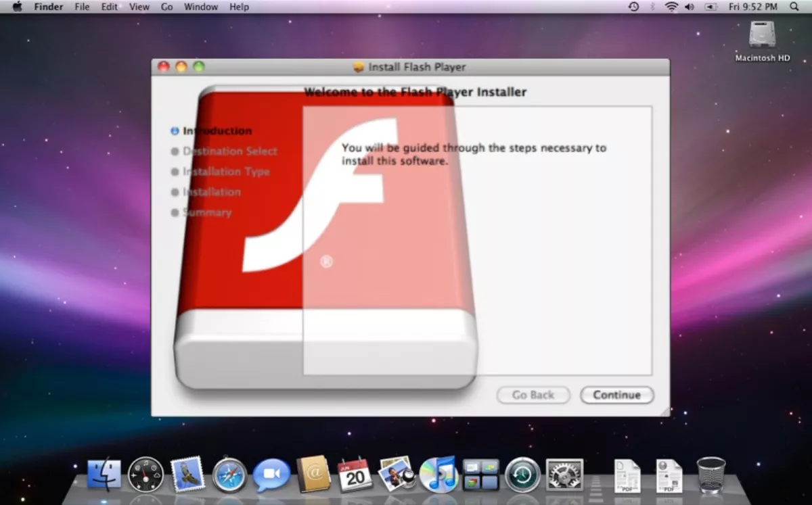
Task: Click the Install Flash Player window title
Action: click(417, 67)
